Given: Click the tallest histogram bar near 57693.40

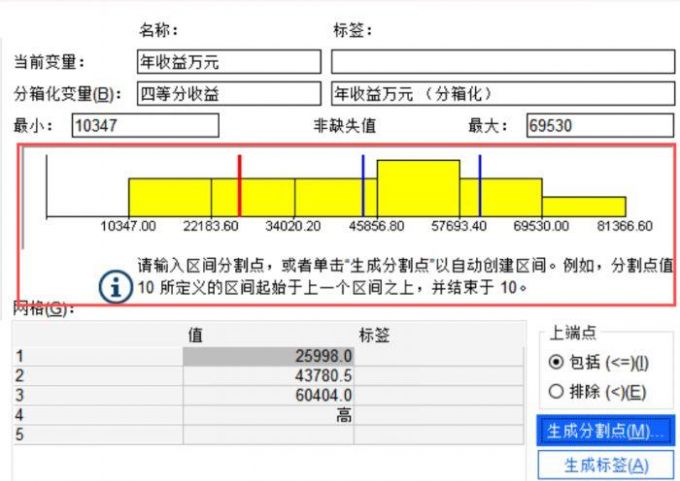Looking at the screenshot, I should click(x=418, y=188).
